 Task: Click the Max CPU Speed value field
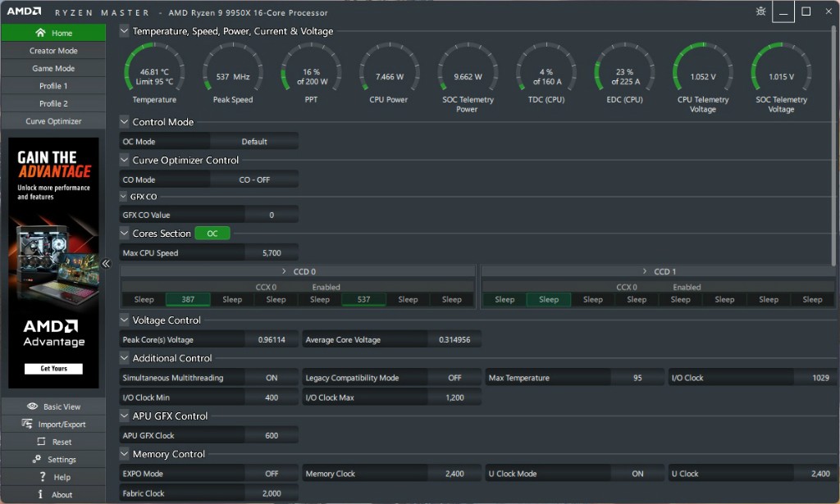click(271, 253)
